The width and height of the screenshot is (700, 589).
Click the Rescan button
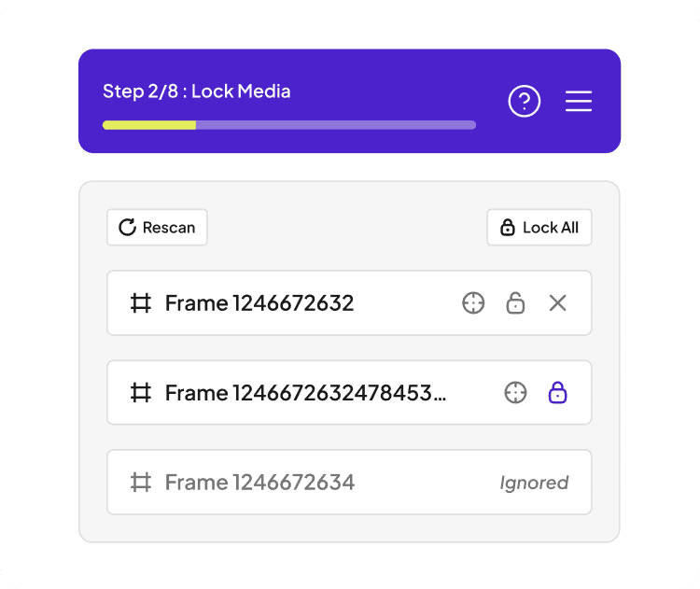click(x=157, y=227)
